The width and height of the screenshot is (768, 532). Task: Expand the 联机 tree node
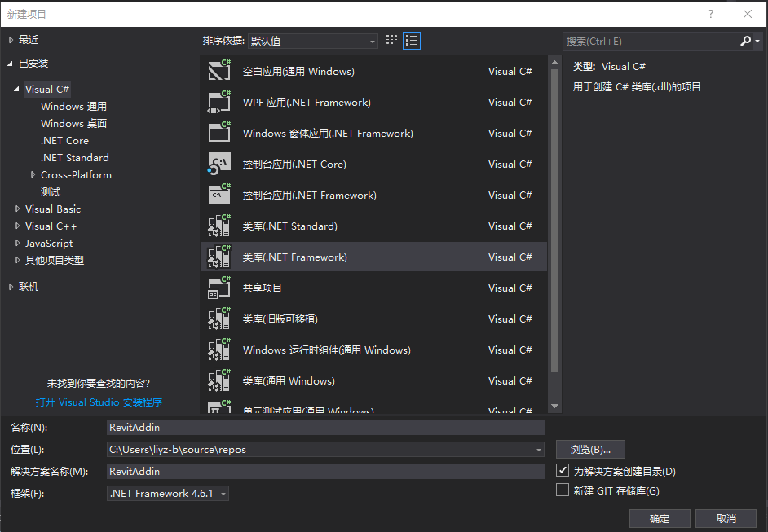pos(11,287)
